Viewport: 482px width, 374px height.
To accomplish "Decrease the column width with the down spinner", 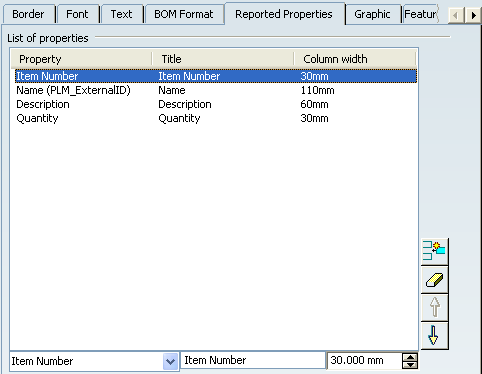I will click(x=410, y=365).
